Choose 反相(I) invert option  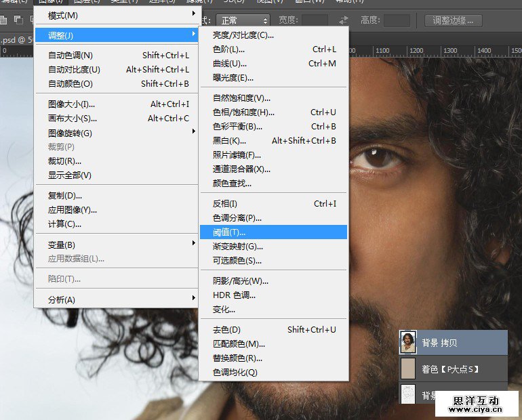(x=273, y=204)
